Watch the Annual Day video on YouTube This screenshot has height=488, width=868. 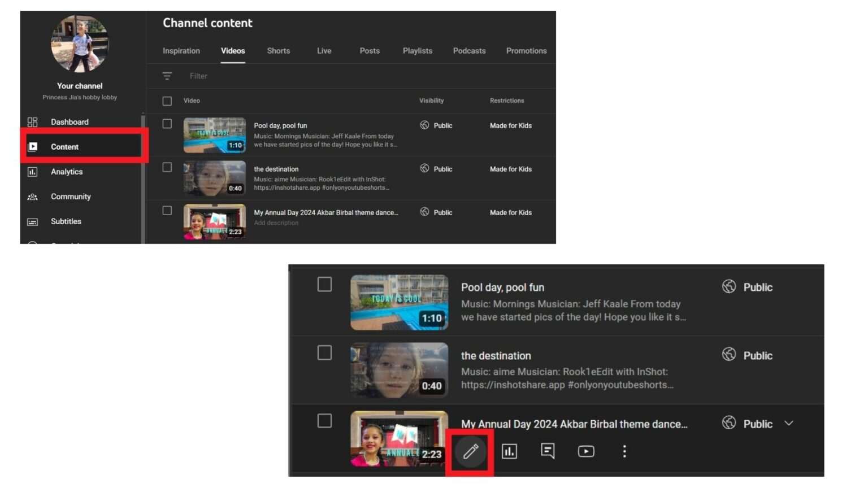pyautogui.click(x=586, y=451)
